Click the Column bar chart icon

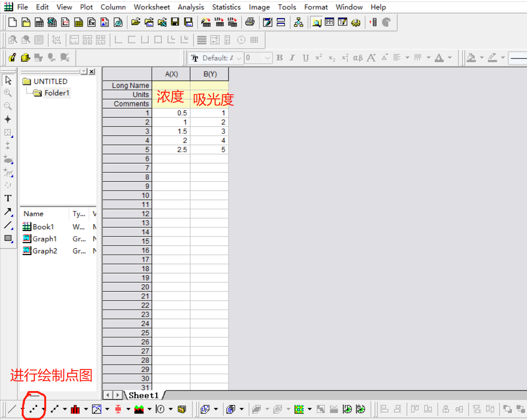click(76, 409)
